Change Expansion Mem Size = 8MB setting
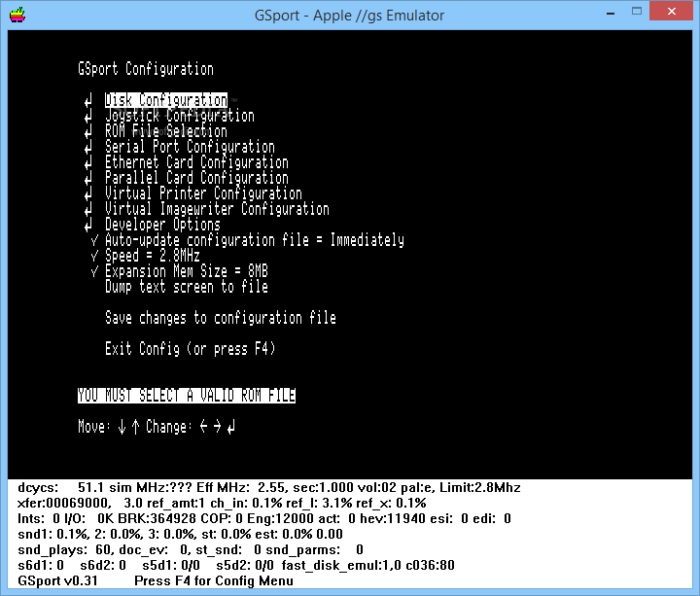Image resolution: width=700 pixels, height=596 pixels. (x=186, y=271)
